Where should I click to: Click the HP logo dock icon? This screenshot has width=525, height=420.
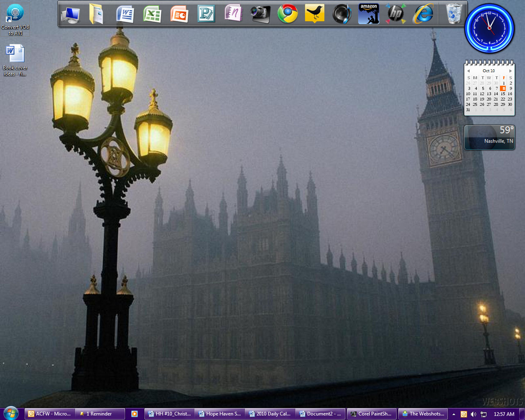[396, 14]
